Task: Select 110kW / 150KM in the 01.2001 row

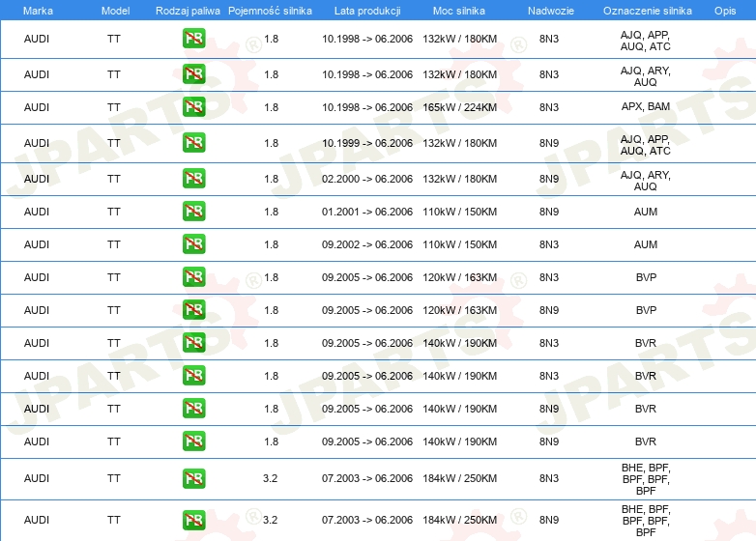Action: point(459,212)
